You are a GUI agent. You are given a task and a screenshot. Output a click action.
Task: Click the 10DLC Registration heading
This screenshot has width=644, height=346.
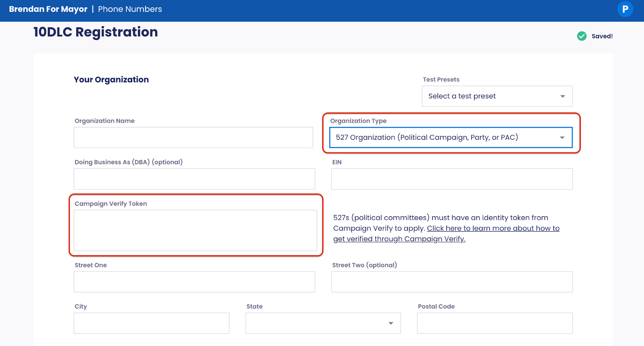[x=95, y=32]
